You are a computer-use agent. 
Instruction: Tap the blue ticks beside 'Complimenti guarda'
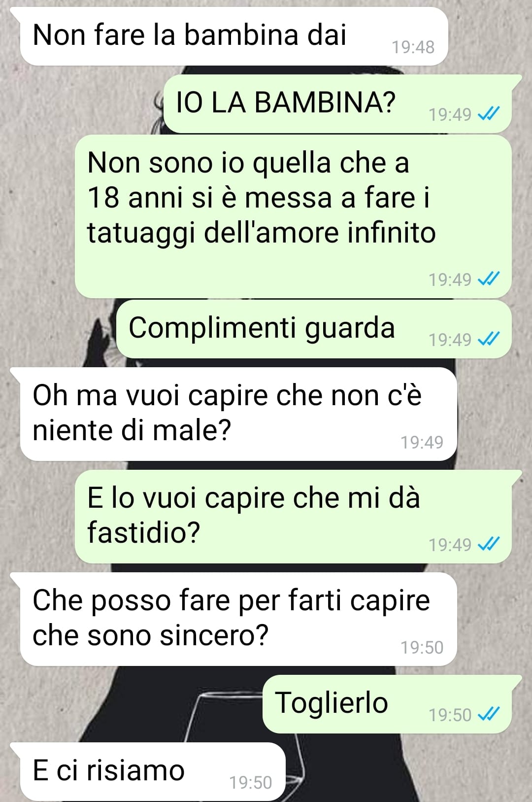(x=489, y=340)
